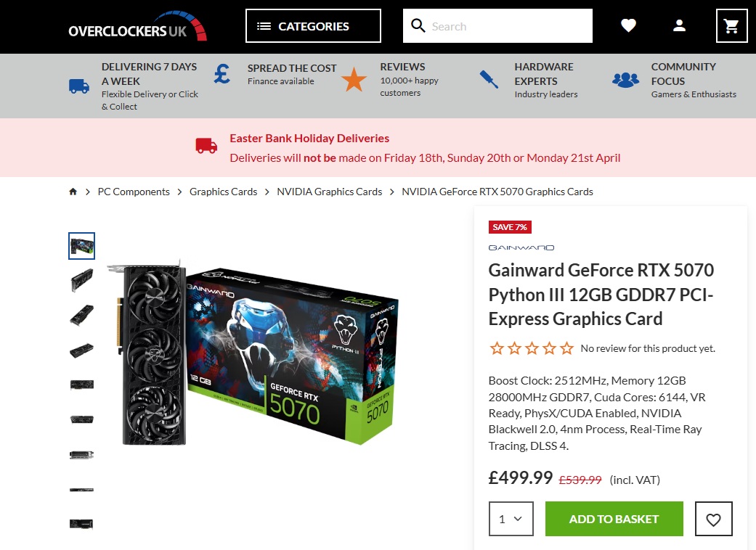This screenshot has height=550, width=756.
Task: Open NVIDIA GeForce RTX 5070 Graphics Cards breadcrumb
Action: click(x=497, y=192)
